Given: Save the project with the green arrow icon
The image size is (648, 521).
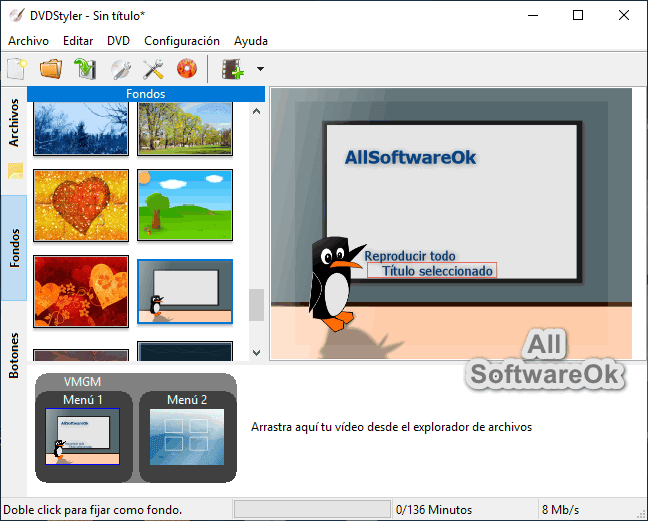Looking at the screenshot, I should point(85,69).
